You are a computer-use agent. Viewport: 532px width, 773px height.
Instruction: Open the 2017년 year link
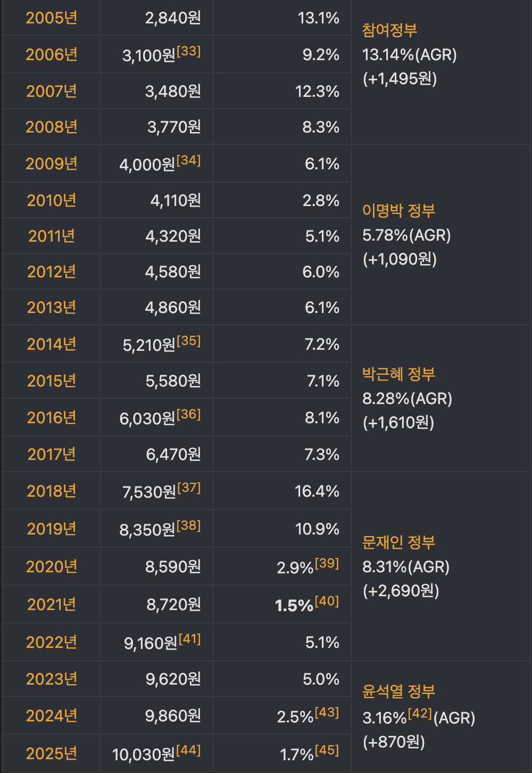click(x=52, y=454)
